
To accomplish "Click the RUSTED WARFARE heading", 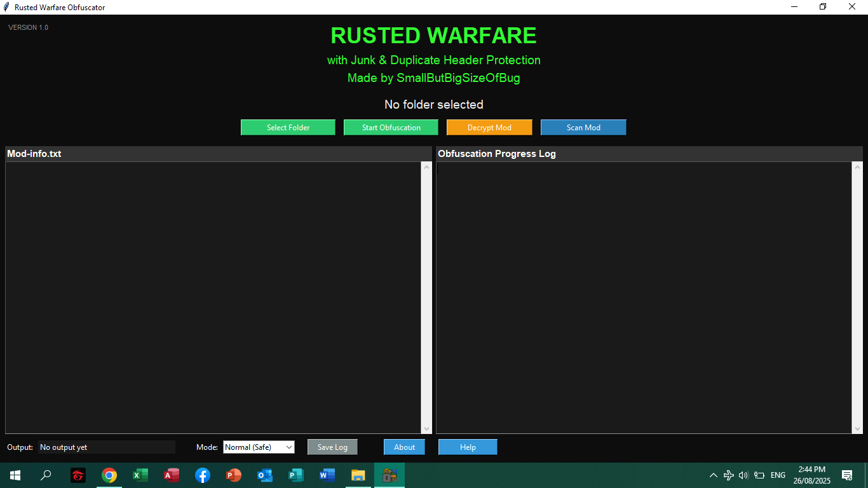I will [433, 36].
